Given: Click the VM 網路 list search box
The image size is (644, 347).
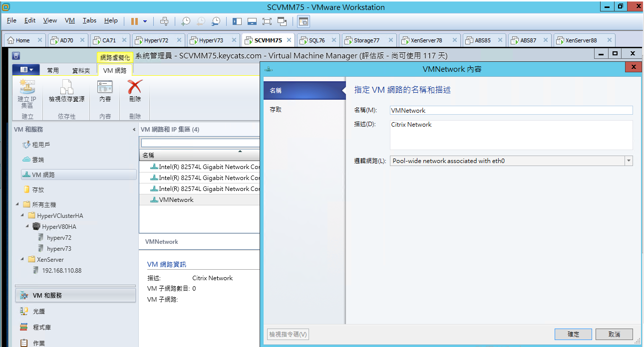Looking at the screenshot, I should coord(200,143).
